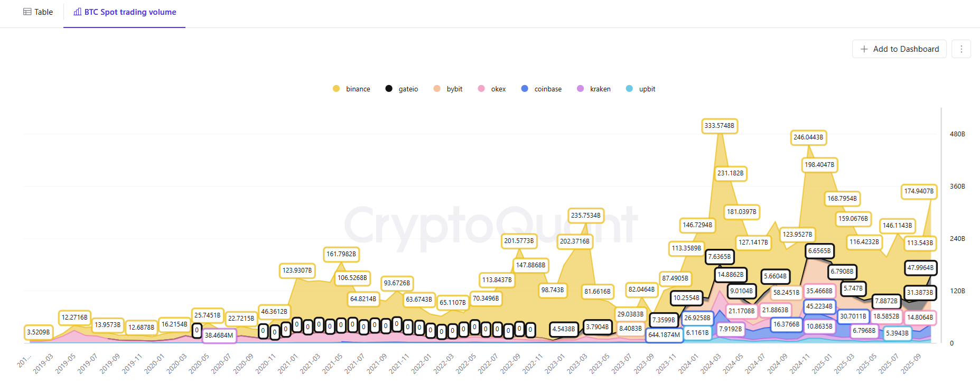Viewport: 980px width, 392px height.
Task: Select the table grid icon beside Table
Action: (27, 12)
